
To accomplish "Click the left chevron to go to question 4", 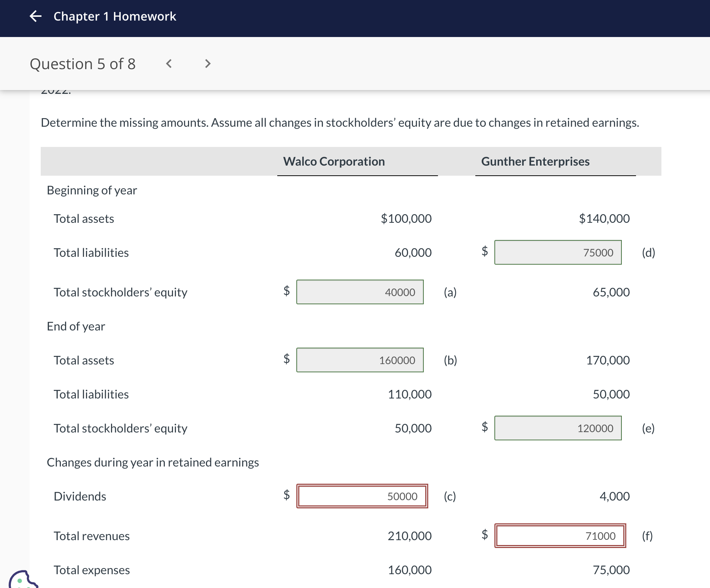I will point(169,64).
